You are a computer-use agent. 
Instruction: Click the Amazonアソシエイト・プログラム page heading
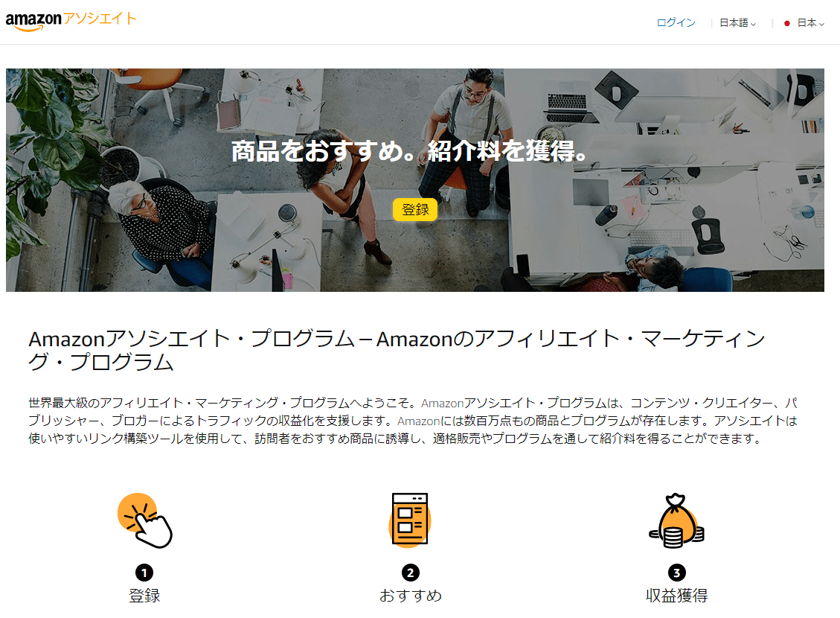click(x=397, y=350)
